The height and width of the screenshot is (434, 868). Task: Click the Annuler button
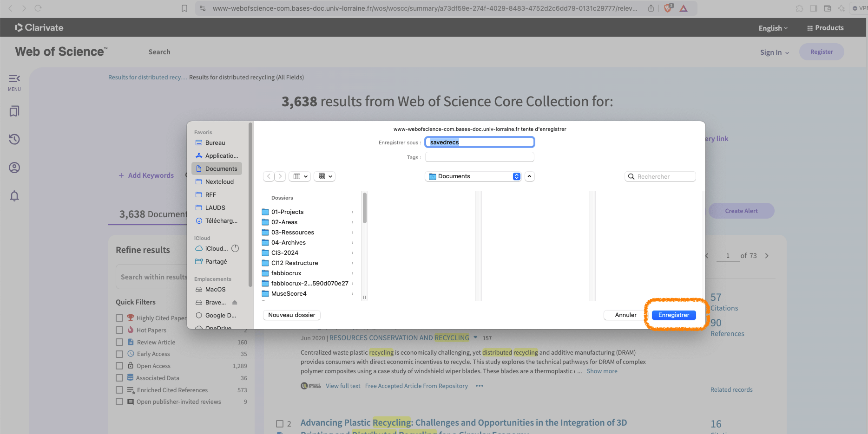click(x=625, y=315)
